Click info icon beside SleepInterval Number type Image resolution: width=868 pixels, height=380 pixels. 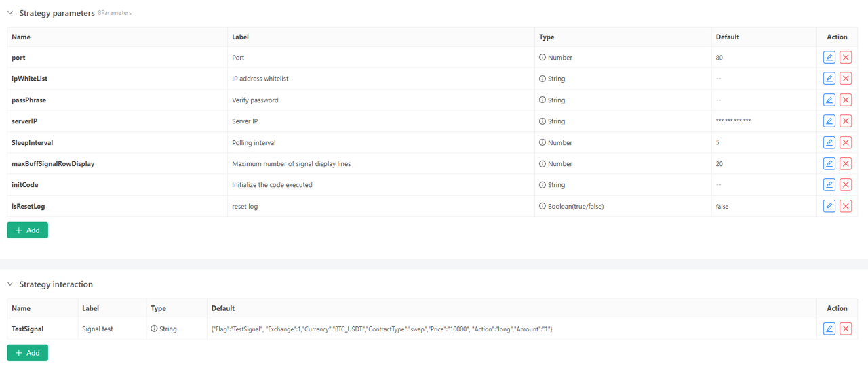[x=542, y=142]
